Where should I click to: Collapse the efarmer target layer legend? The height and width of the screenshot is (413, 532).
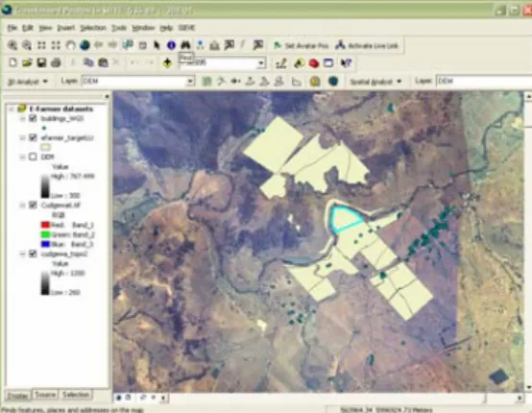(22, 137)
